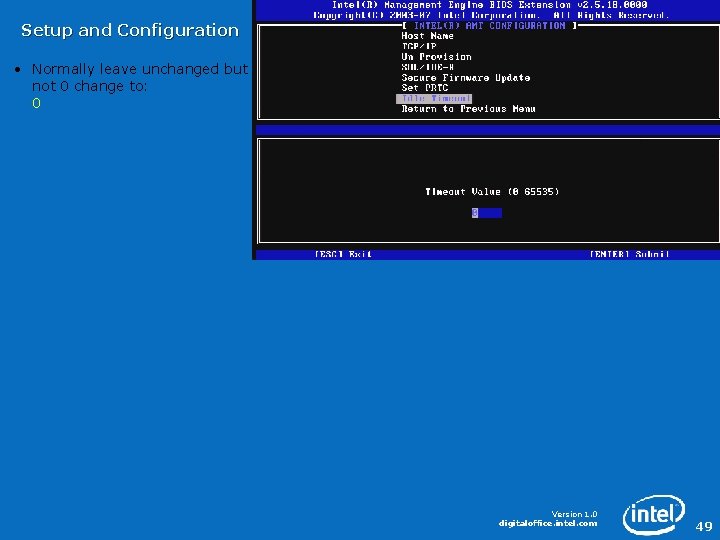This screenshot has height=540, width=720.
Task: Click the Timeout Value (0-65535) label
Action: 492,191
